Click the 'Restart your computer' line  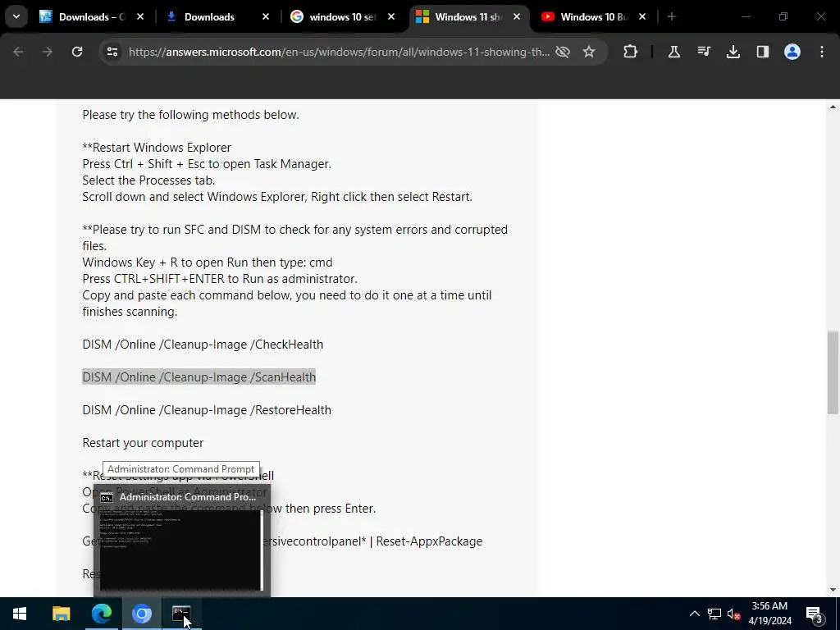pyautogui.click(x=143, y=443)
